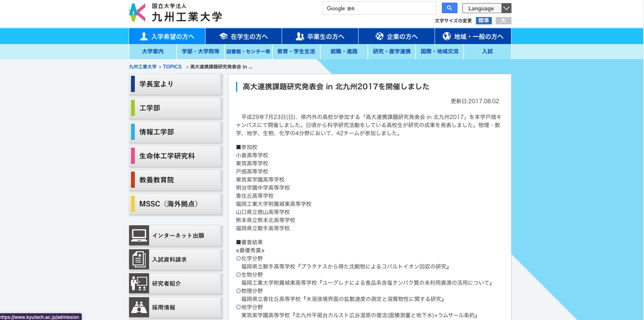Click the Google search input field
Image resolution: width=644 pixels, height=320 pixels.
379,8
